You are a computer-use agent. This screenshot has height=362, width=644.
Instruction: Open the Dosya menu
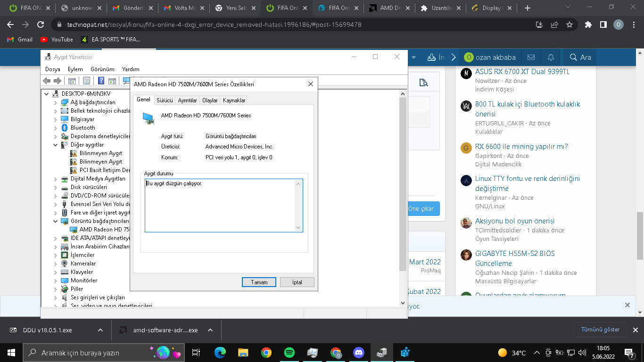pos(53,69)
